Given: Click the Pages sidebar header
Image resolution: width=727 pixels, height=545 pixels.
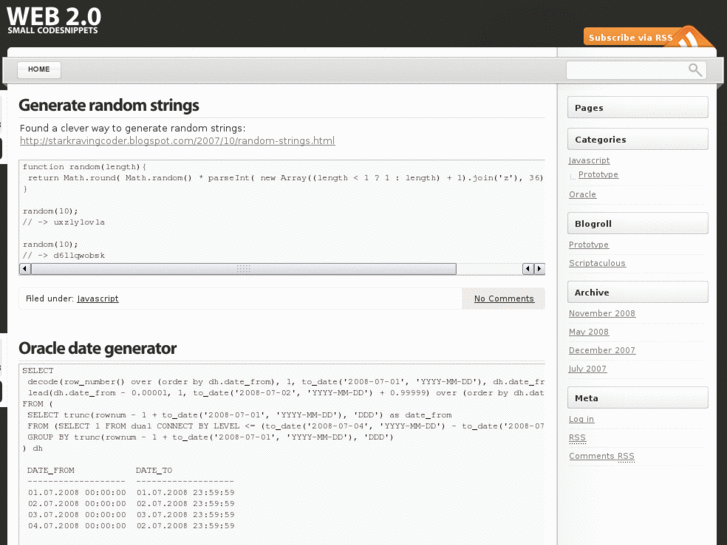Looking at the screenshot, I should point(638,108).
